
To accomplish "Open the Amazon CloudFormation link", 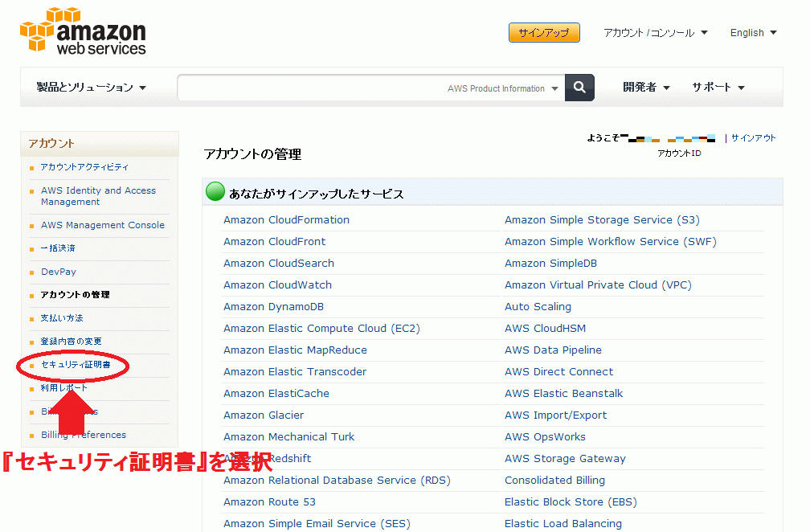I will [286, 220].
